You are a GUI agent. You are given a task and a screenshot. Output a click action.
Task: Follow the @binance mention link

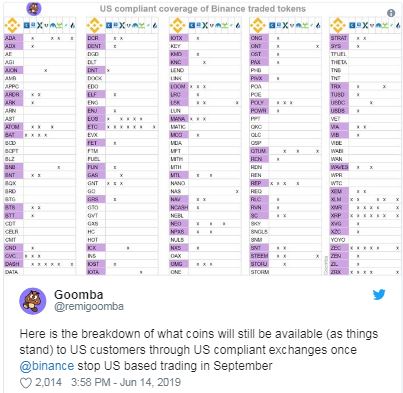click(47, 366)
